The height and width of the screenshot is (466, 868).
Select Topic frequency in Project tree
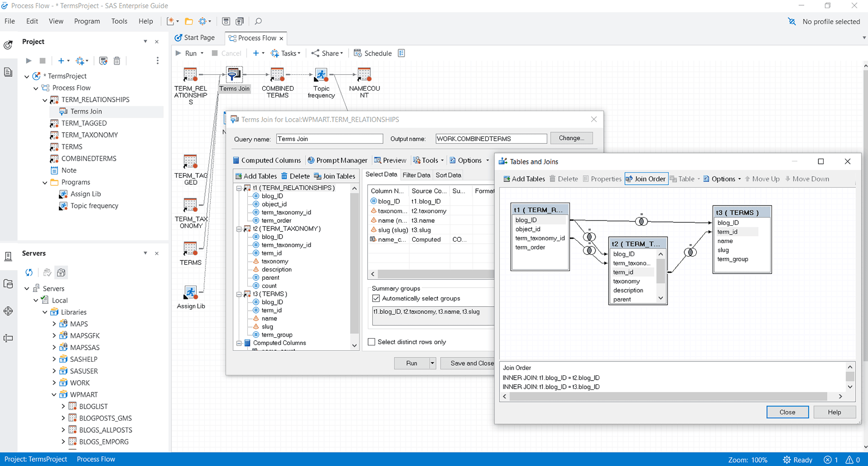pyautogui.click(x=94, y=206)
